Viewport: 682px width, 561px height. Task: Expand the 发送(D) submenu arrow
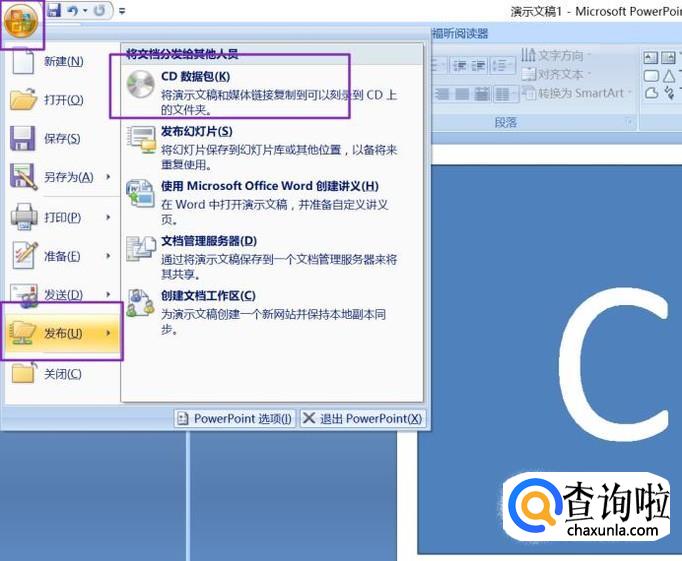109,294
